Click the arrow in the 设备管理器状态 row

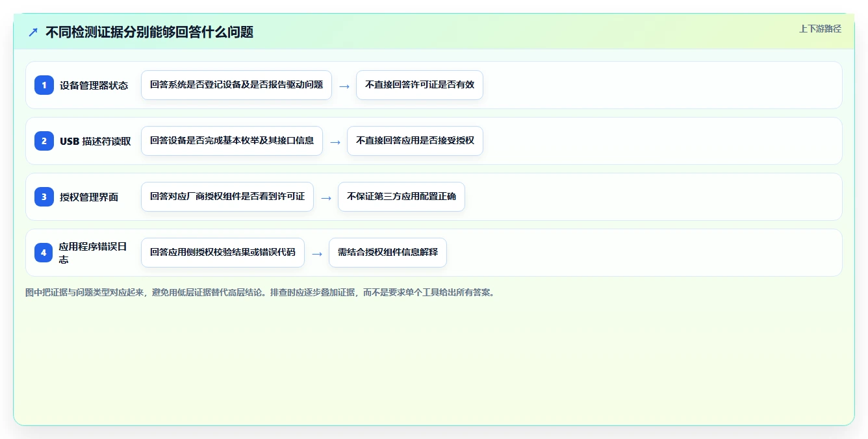[x=344, y=86]
